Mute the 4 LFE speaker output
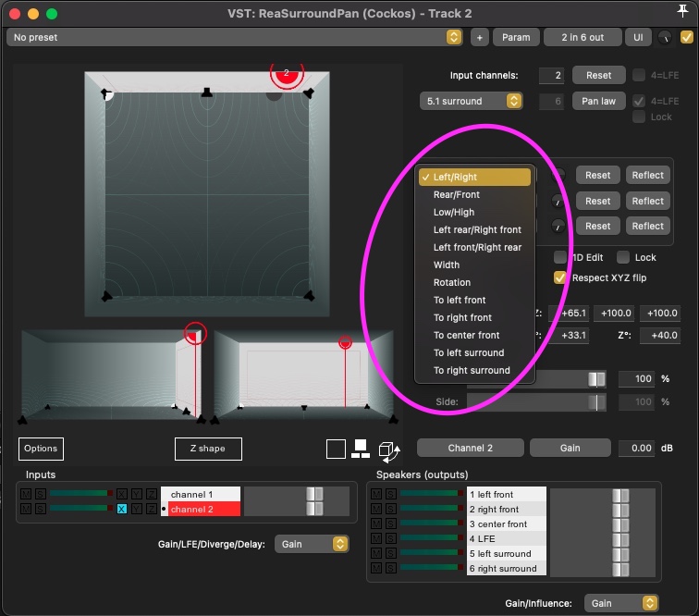Image resolution: width=699 pixels, height=616 pixels. tap(376, 538)
